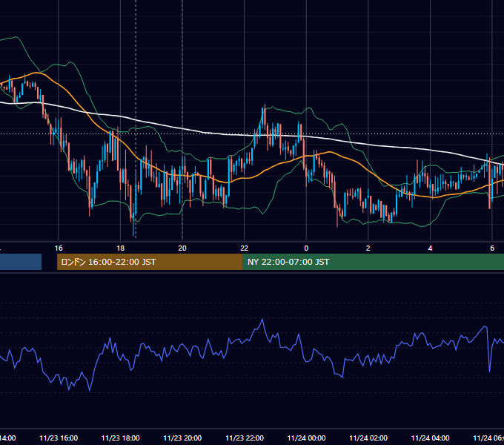Click the 11/24 04:00 date label
Image resolution: width=504 pixels, height=445 pixels.
pos(430,438)
